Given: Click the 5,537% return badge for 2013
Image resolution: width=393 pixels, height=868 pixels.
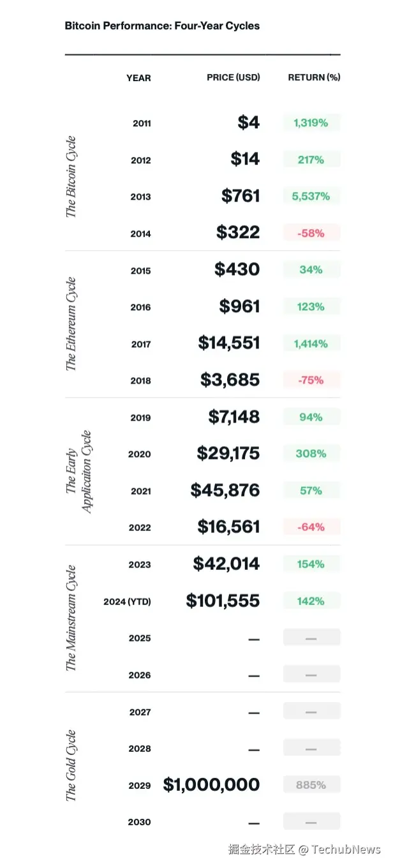Looking at the screenshot, I should pyautogui.click(x=311, y=197).
